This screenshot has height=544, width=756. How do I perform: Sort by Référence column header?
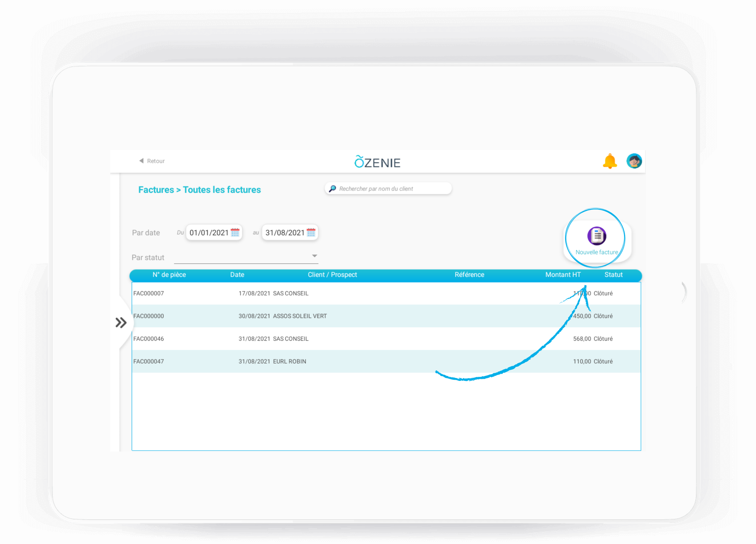pyautogui.click(x=469, y=275)
